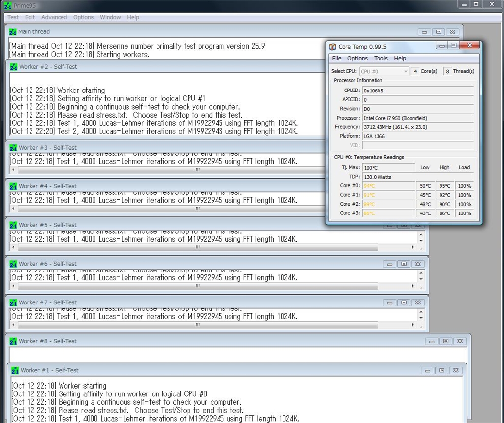The width and height of the screenshot is (504, 423).
Task: Open the Options menu in Prime95
Action: (x=83, y=17)
